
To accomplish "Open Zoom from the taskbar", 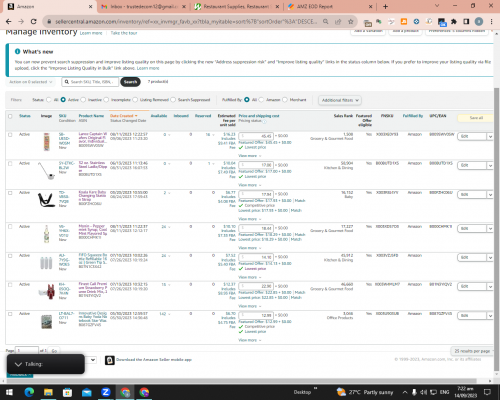I will tap(106, 392).
